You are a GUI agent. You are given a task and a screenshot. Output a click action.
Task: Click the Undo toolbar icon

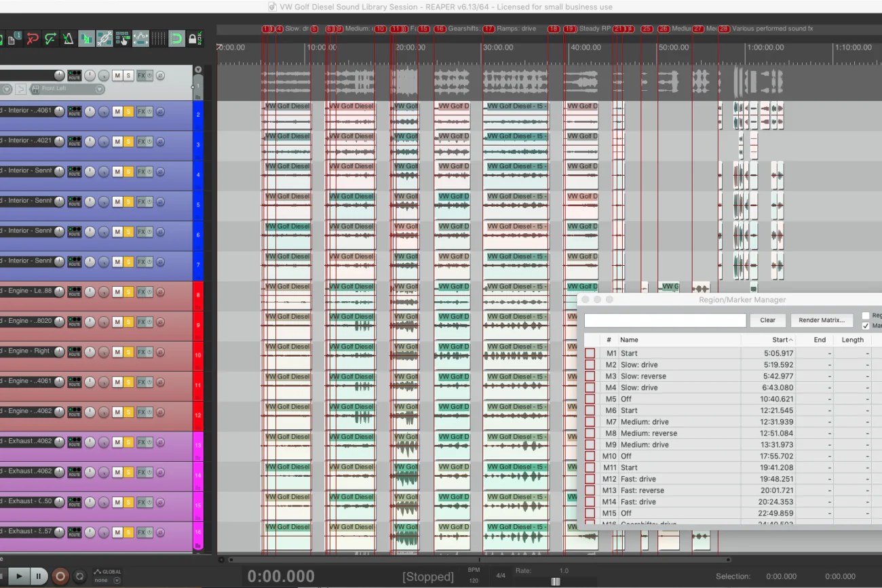pyautogui.click(x=32, y=39)
